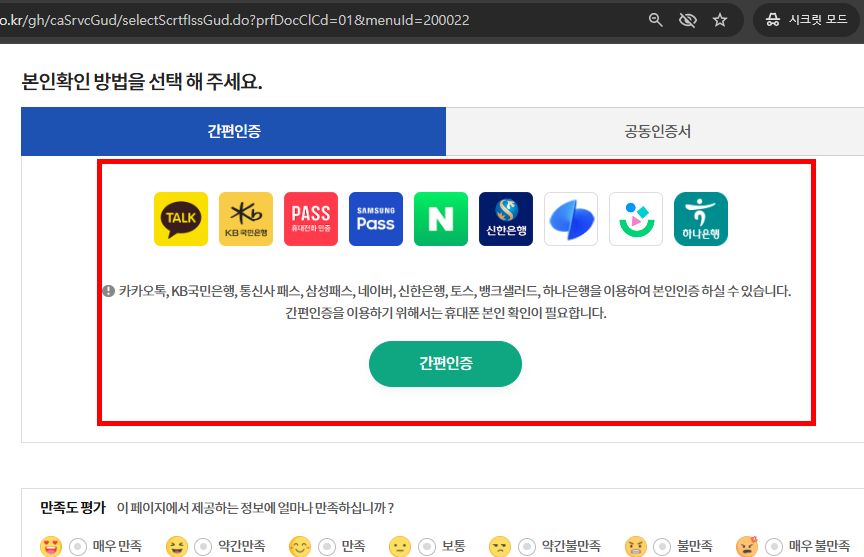Open the browser zoom magnifier icon
Viewport: 864px width, 557px height.
(x=655, y=20)
